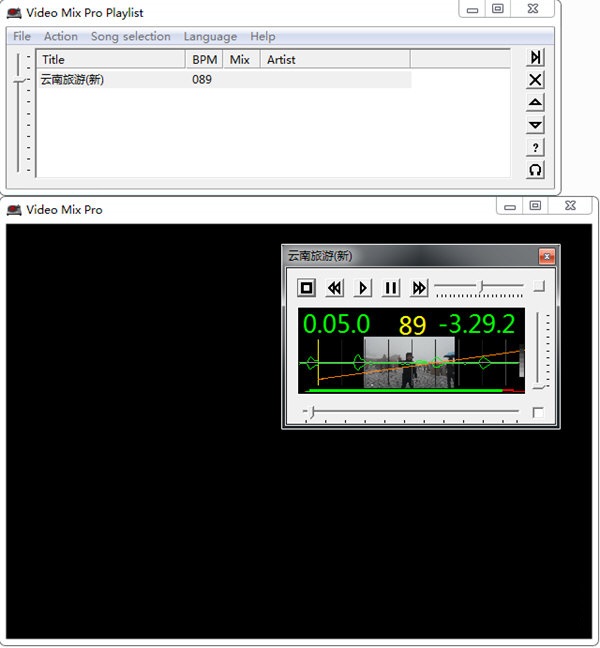Select the 云南旅游(新) playlist row

(225, 79)
